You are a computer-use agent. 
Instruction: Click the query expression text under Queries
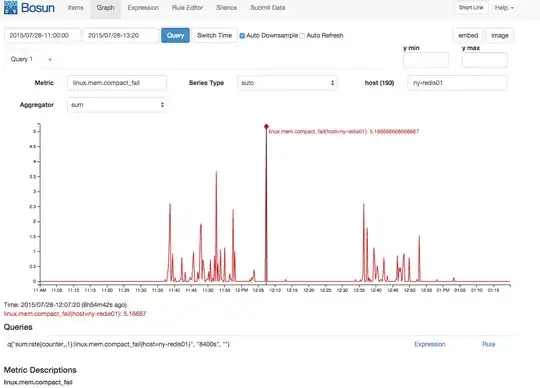pos(118,344)
